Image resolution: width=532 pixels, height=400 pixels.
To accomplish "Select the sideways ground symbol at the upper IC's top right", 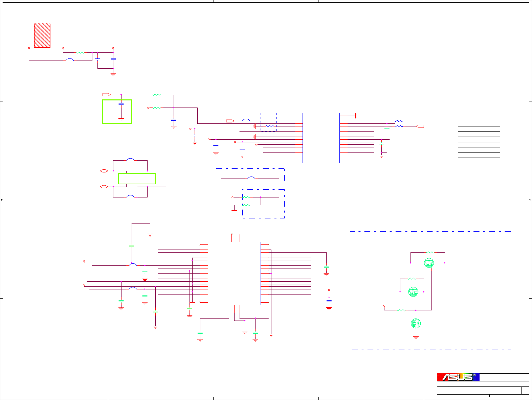I will [x=356, y=116].
